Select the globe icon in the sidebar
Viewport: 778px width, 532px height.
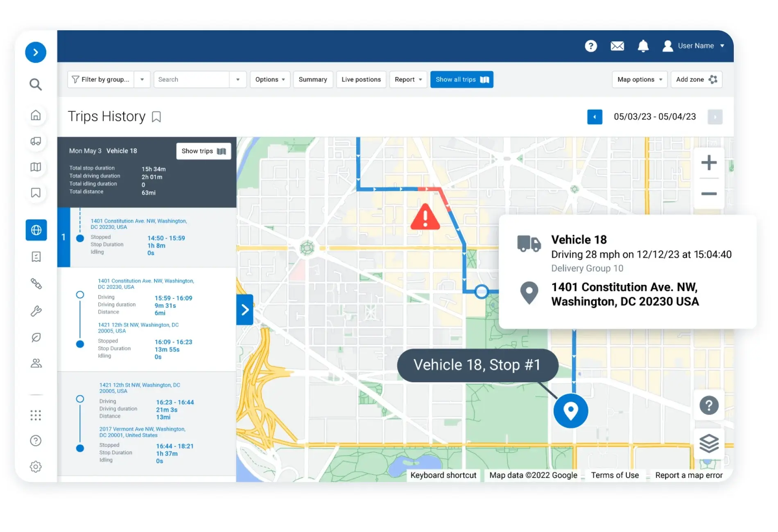tap(36, 230)
